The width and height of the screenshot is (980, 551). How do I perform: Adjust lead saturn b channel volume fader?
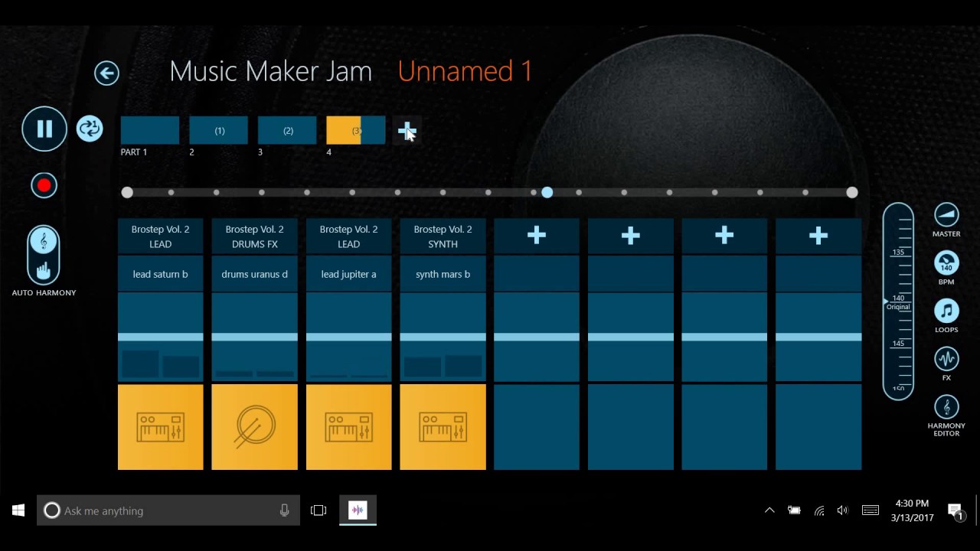click(x=161, y=337)
